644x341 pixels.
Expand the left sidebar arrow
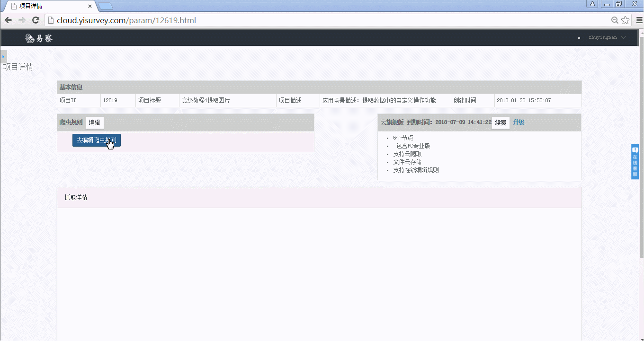(x=3, y=56)
